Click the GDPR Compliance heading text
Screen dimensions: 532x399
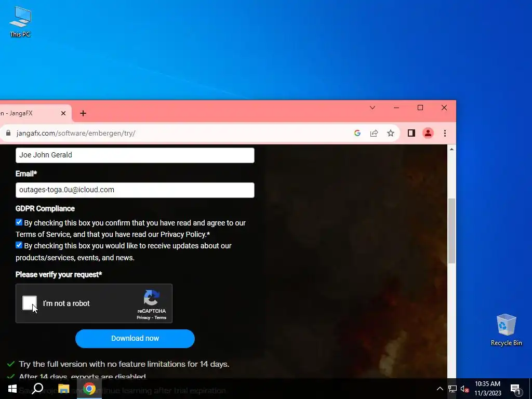[x=45, y=209]
